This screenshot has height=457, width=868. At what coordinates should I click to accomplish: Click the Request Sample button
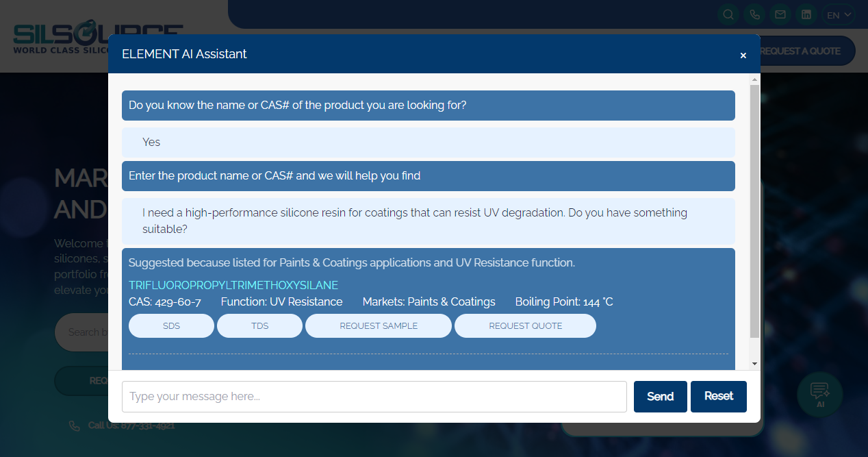pos(379,326)
